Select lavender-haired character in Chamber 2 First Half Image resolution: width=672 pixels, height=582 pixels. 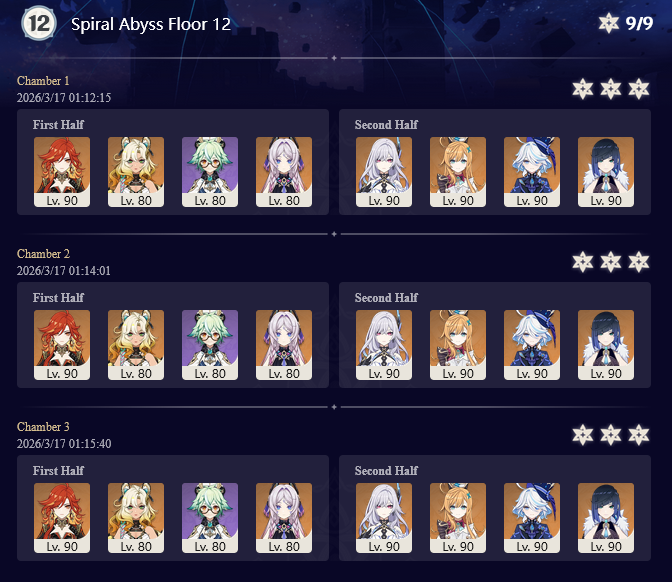tap(284, 345)
